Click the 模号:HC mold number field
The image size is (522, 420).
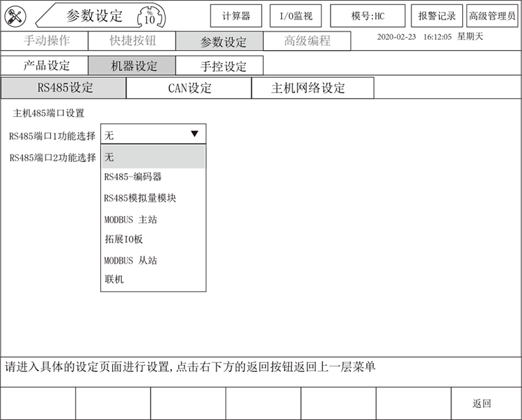[x=367, y=16]
